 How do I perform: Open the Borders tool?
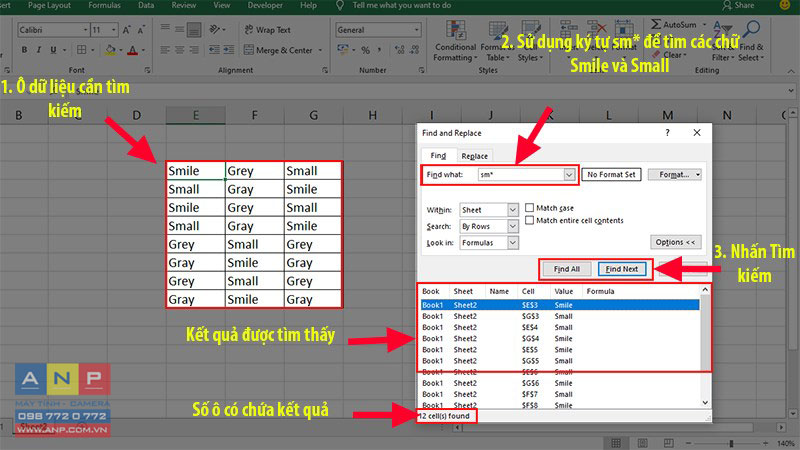(x=82, y=50)
